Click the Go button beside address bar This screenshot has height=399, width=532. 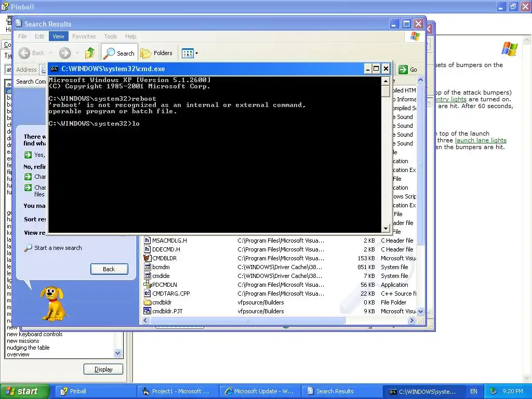click(x=408, y=70)
